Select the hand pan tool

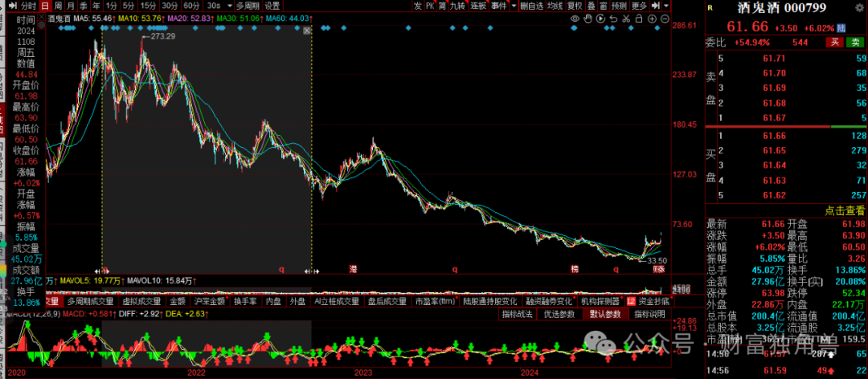pyautogui.click(x=588, y=18)
